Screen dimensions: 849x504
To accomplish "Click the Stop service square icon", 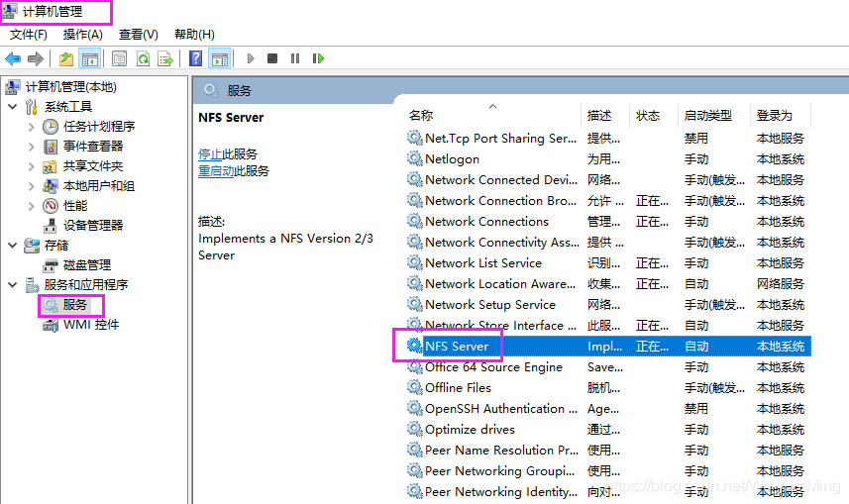I will 272,58.
